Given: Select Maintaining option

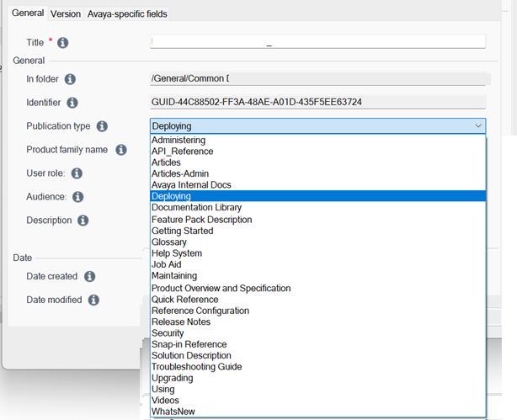Looking at the screenshot, I should [x=317, y=275].
